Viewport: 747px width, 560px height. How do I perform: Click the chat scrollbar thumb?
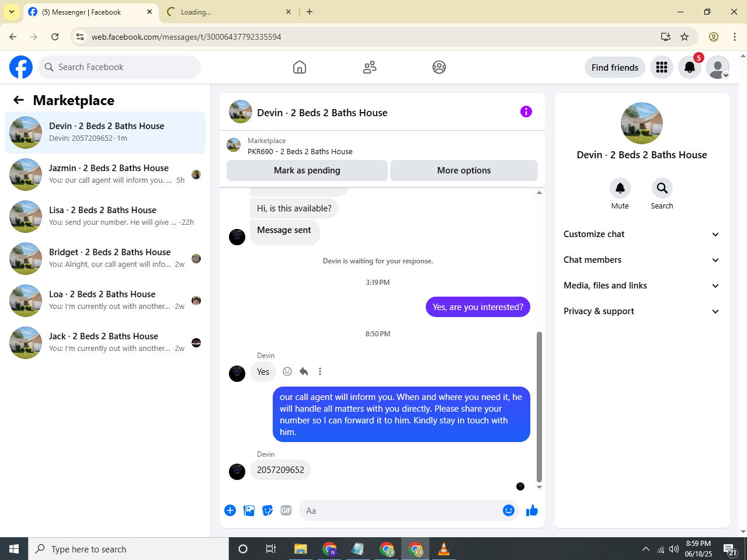(539, 407)
